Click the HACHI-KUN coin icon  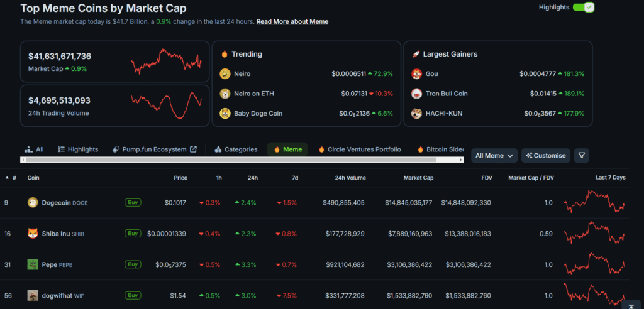coord(416,114)
